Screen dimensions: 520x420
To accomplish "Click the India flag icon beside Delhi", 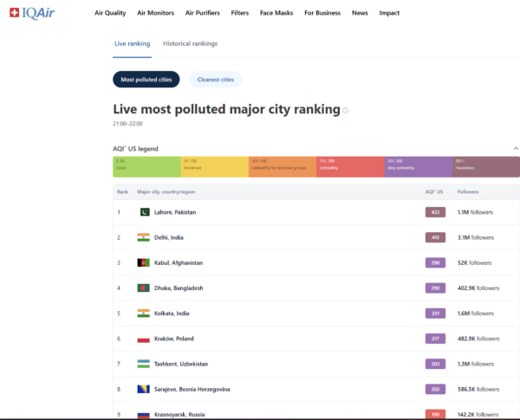I will click(x=144, y=237).
